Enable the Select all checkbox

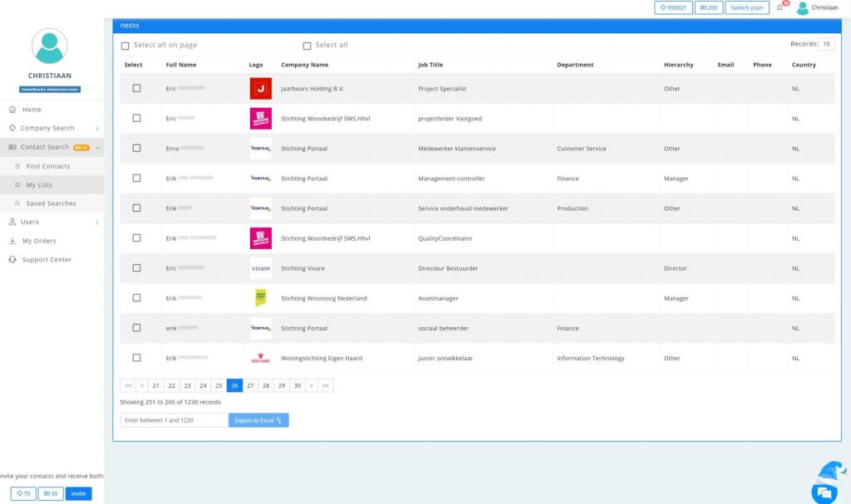[x=307, y=46]
